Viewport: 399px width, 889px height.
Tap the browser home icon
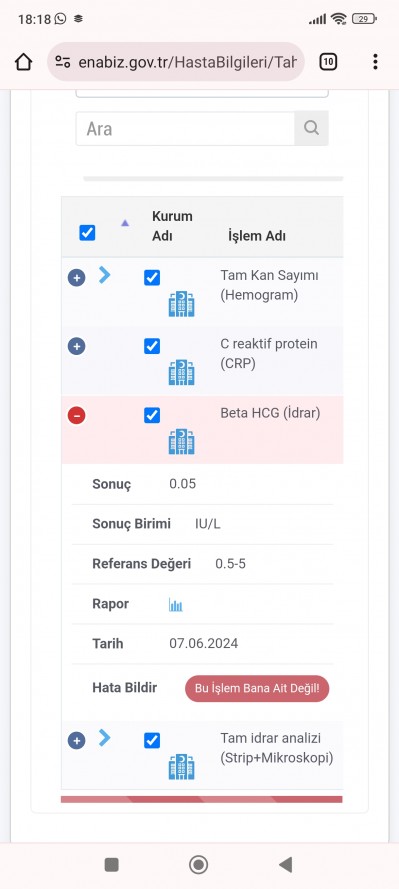tap(23, 62)
